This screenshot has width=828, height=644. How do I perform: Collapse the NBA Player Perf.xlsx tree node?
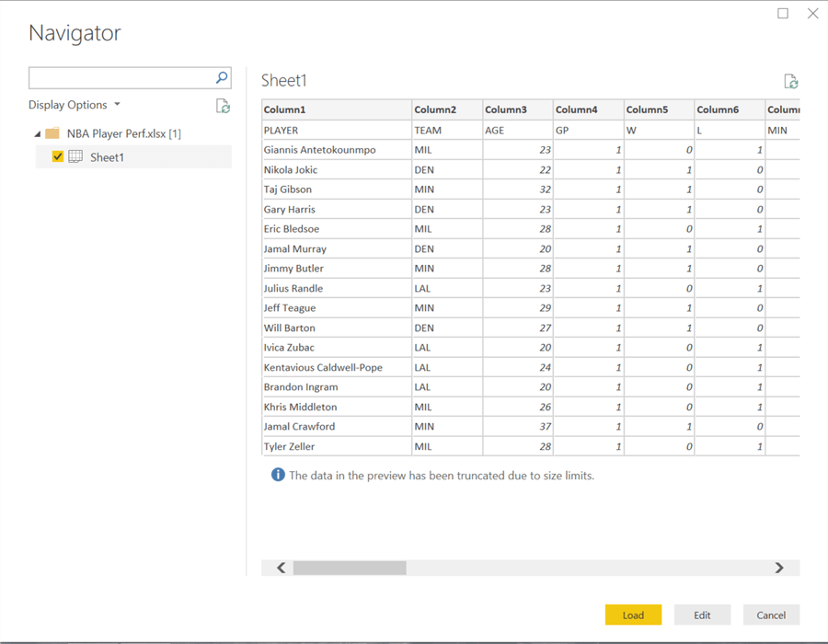click(38, 134)
